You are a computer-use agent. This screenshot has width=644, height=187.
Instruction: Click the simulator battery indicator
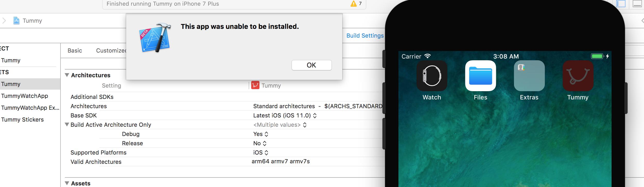pyautogui.click(x=597, y=56)
